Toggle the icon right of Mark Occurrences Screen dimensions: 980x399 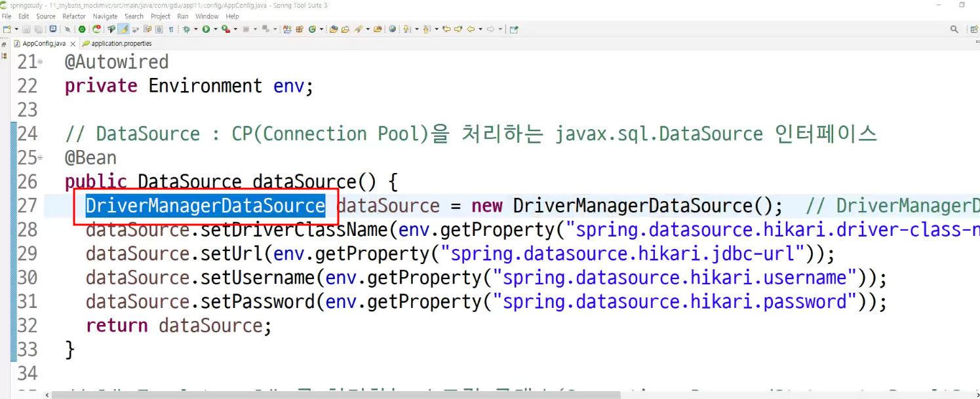pos(135,29)
